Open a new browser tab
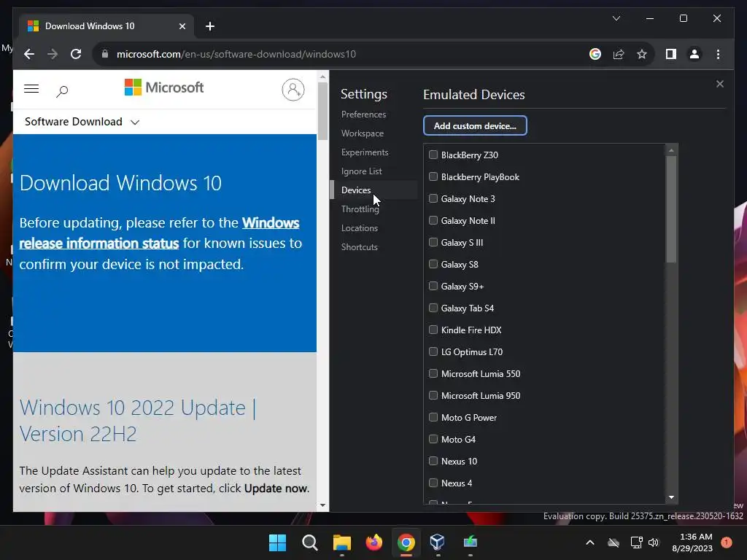Viewport: 747px width, 560px height. click(209, 26)
